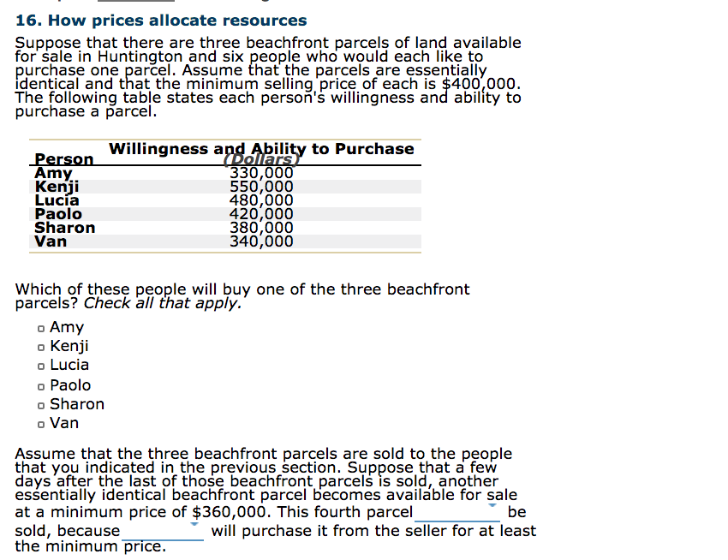Check the Paolo checkbox
728x560 pixels.
(40, 385)
